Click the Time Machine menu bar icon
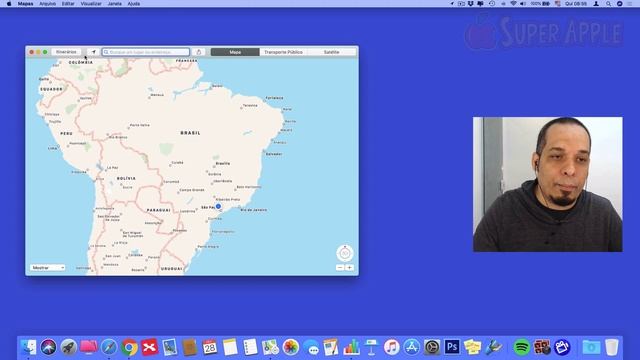Image resolution: width=640 pixels, height=360 pixels. 492,4
